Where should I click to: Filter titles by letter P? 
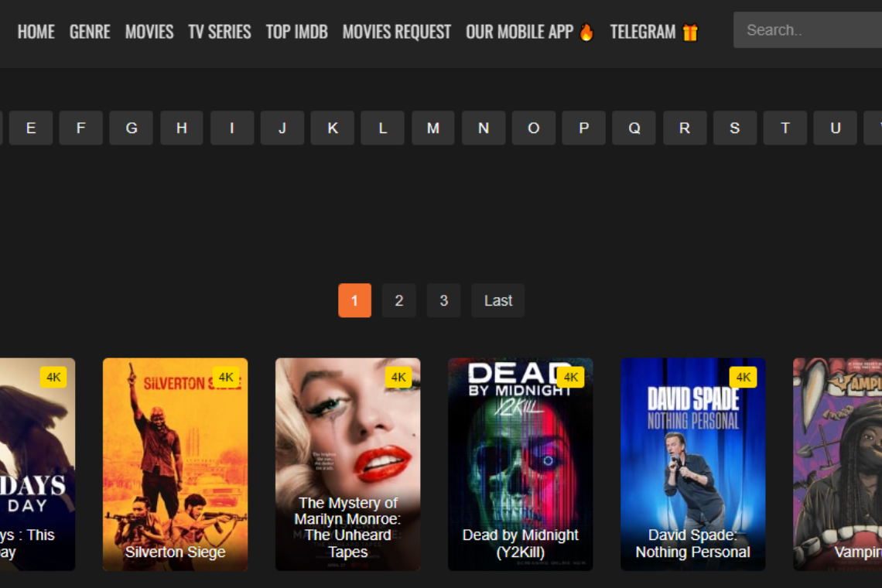[x=584, y=128]
